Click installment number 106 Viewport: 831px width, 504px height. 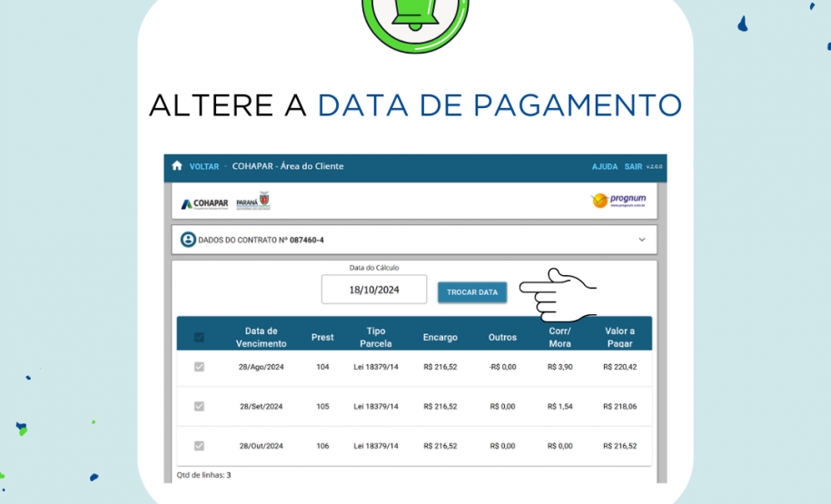point(322,446)
